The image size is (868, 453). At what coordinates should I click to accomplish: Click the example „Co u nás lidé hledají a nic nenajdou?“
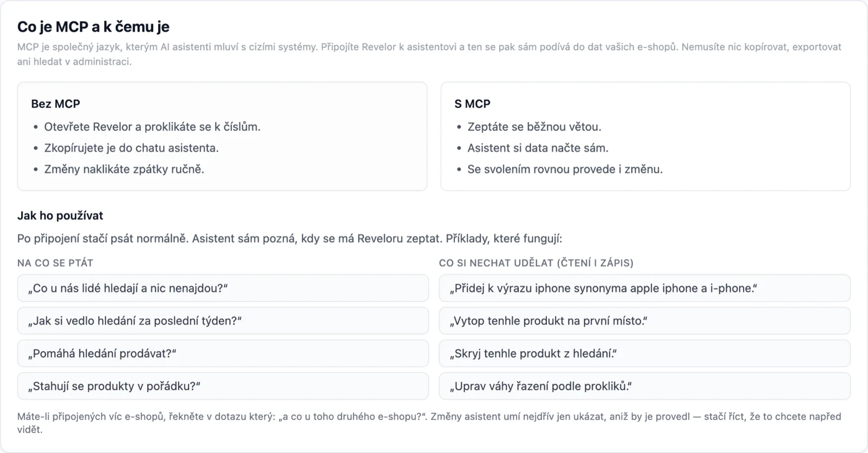tap(223, 289)
